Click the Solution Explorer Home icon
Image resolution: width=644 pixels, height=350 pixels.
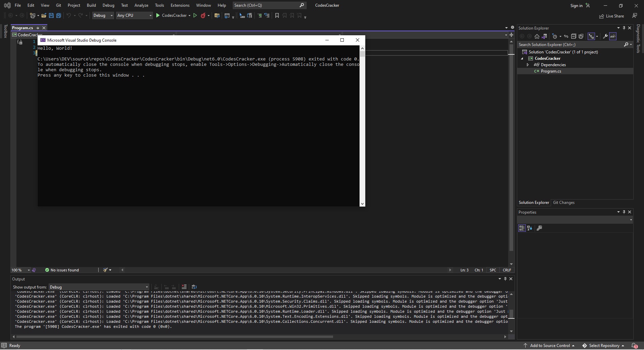point(537,36)
